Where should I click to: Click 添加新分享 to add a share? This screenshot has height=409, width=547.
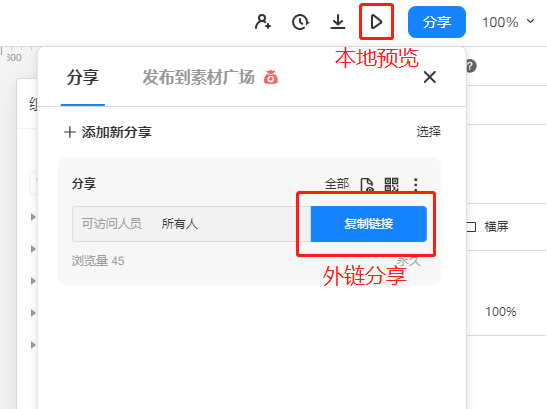click(108, 132)
